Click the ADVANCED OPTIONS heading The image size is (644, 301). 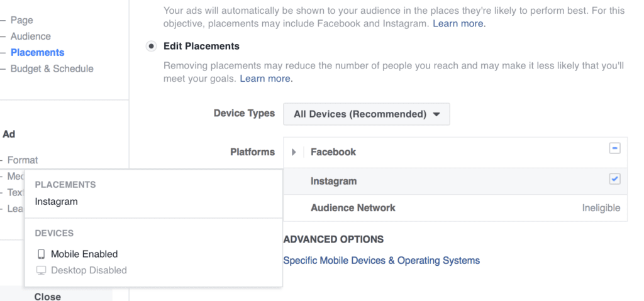[333, 239]
